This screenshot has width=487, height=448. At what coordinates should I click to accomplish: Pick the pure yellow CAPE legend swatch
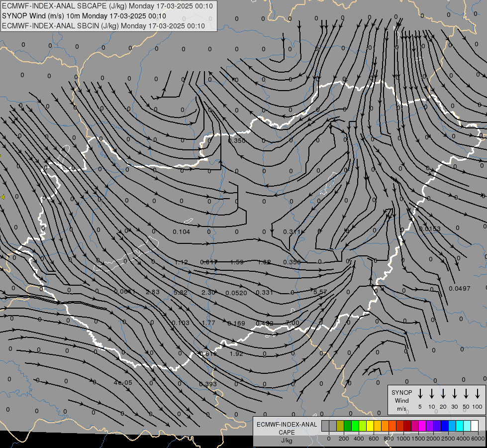tap(370, 426)
